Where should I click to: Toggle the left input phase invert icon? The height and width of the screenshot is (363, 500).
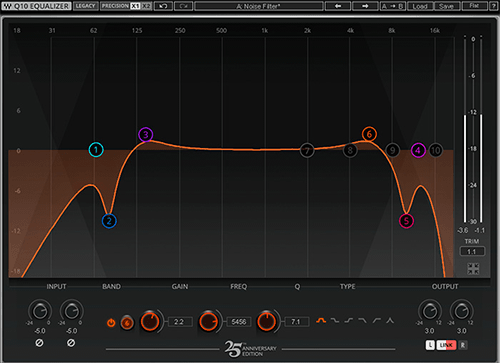pyautogui.click(x=39, y=343)
